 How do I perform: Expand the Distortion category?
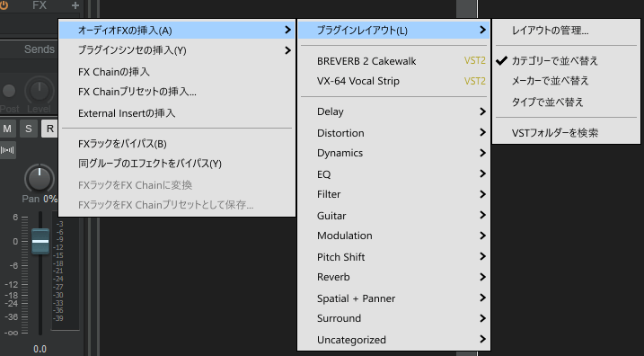tap(393, 133)
